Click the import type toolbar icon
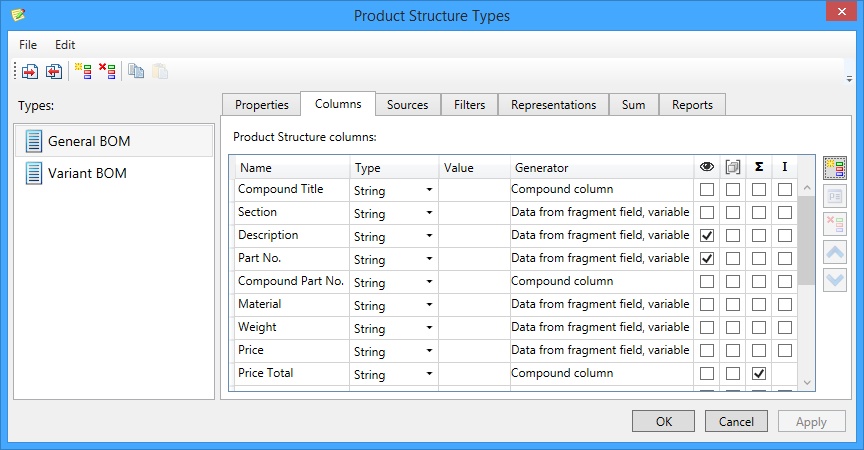The height and width of the screenshot is (450, 864). click(30, 71)
